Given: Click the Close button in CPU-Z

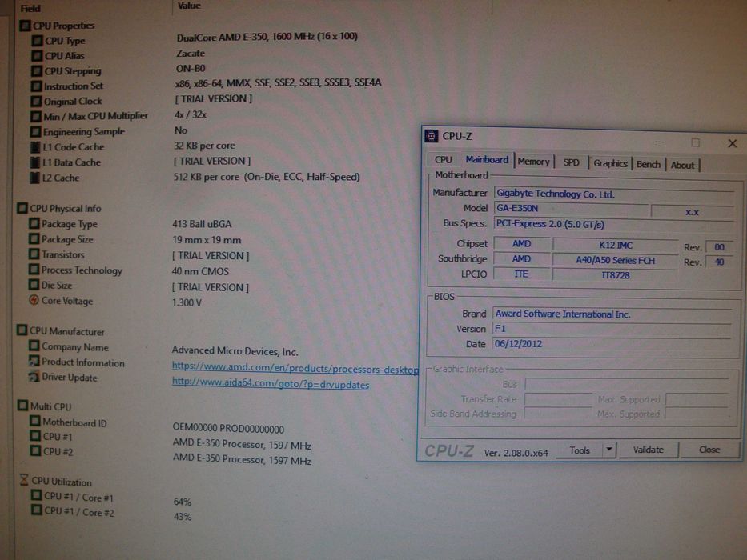Looking at the screenshot, I should click(709, 450).
